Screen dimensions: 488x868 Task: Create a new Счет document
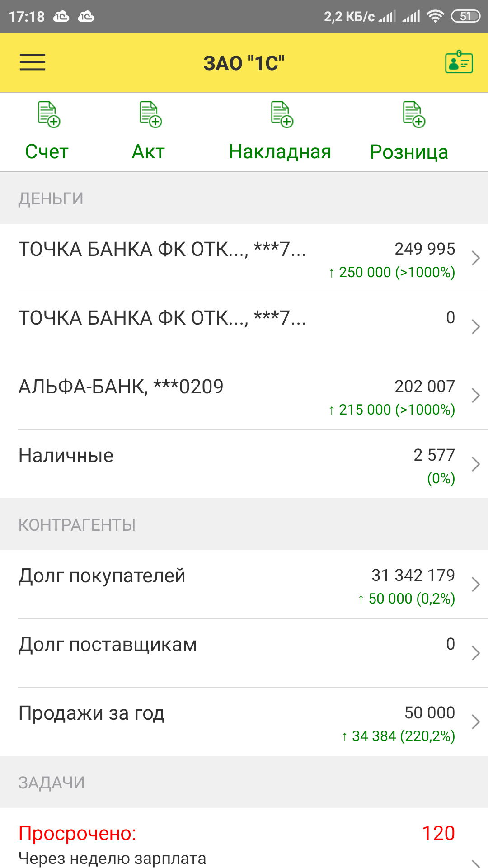coord(47,152)
